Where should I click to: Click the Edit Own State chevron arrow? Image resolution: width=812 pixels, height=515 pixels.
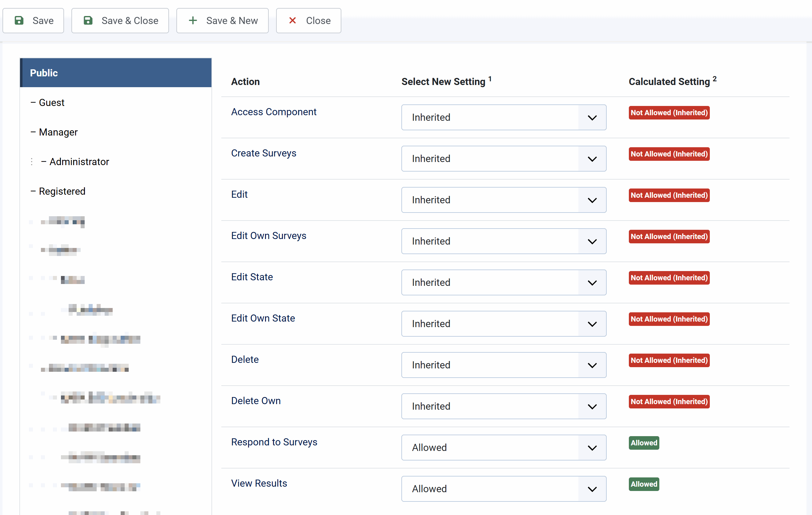(592, 324)
